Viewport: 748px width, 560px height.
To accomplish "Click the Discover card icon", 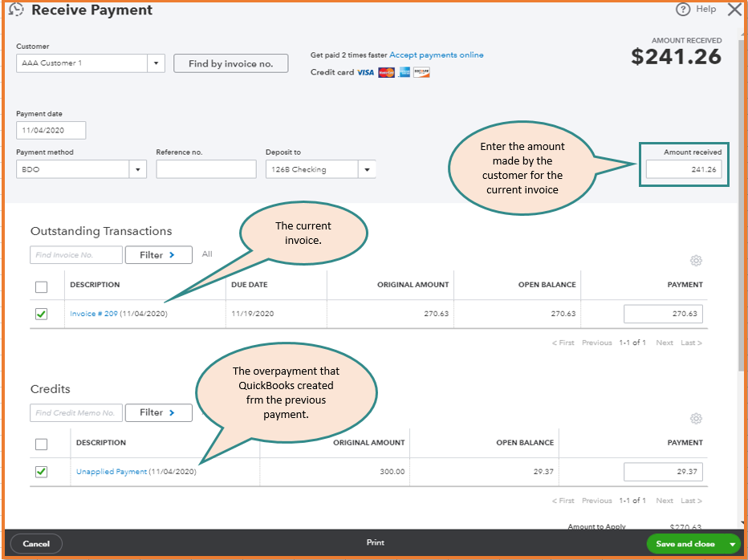I will (x=421, y=72).
